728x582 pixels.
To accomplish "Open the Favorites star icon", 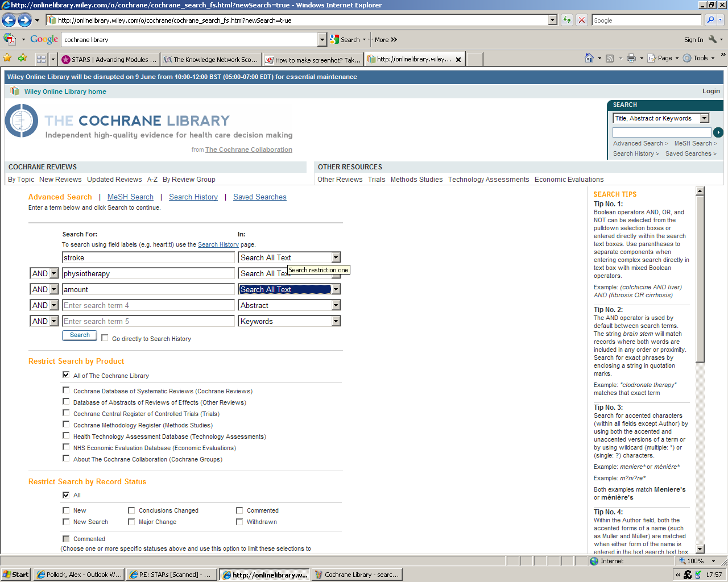I will (x=7, y=58).
